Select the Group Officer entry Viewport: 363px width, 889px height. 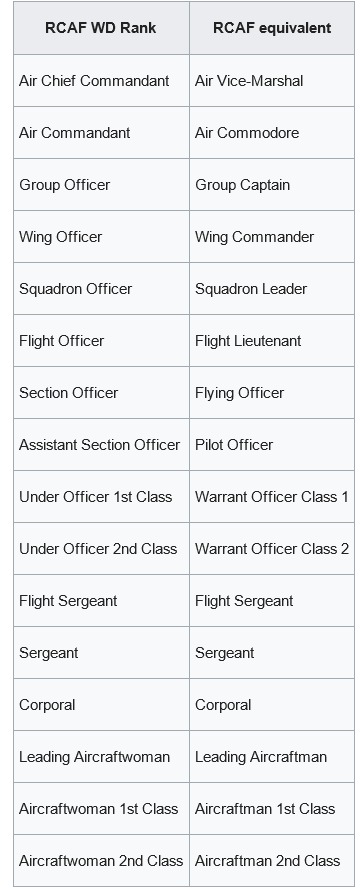click(x=101, y=185)
